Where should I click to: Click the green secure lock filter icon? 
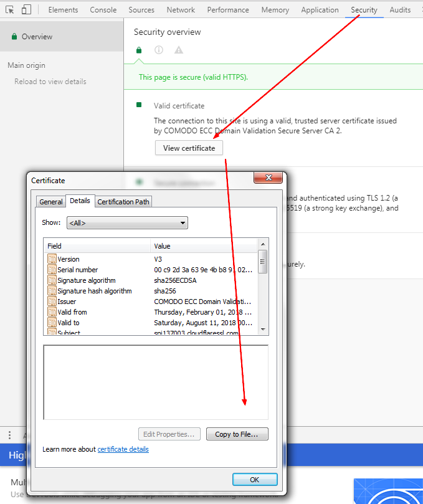[x=139, y=50]
